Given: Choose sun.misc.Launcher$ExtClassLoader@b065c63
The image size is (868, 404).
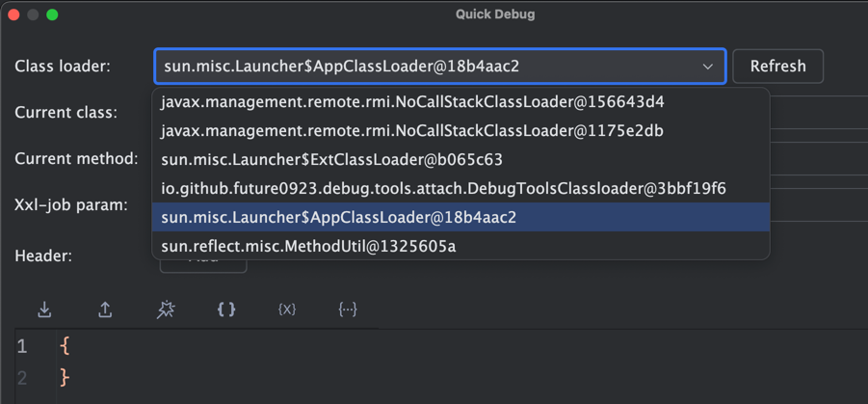Looking at the screenshot, I should coord(460,160).
